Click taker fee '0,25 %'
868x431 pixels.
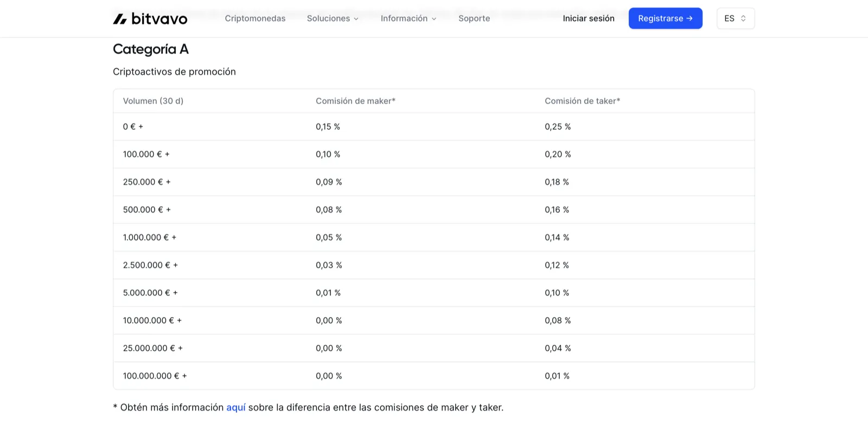click(558, 126)
